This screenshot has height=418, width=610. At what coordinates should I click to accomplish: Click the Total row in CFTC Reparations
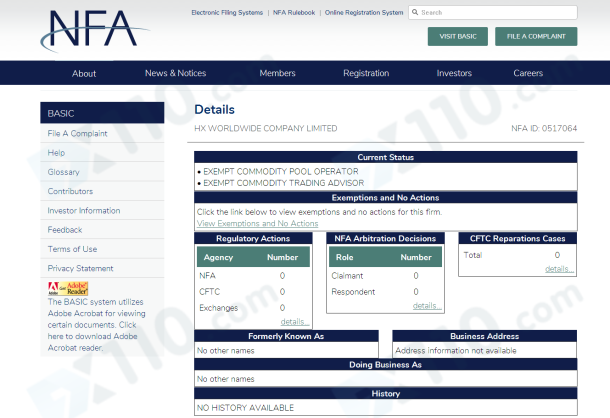pyautogui.click(x=517, y=255)
